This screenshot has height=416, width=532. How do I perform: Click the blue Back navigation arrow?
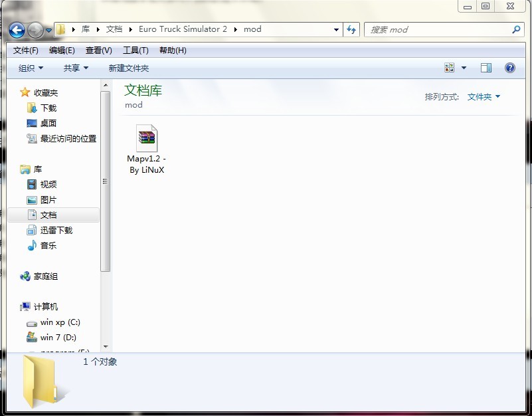coord(17,30)
